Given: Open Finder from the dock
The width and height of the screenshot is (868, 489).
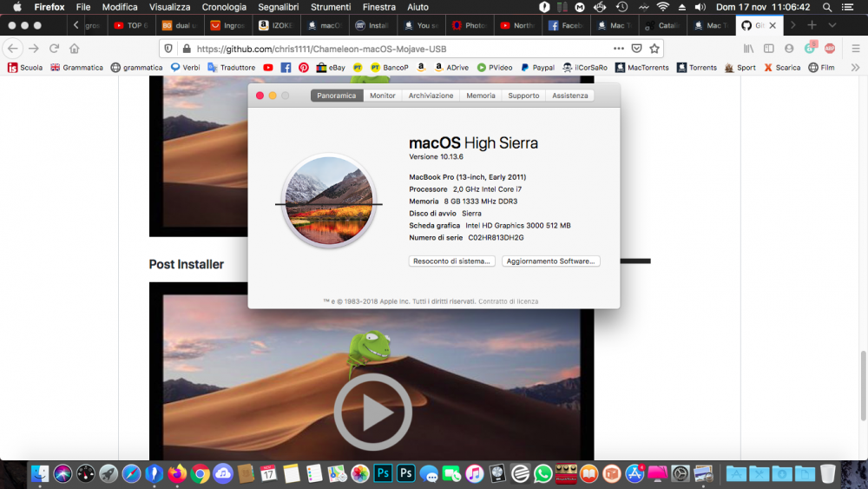Looking at the screenshot, I should [x=40, y=473].
